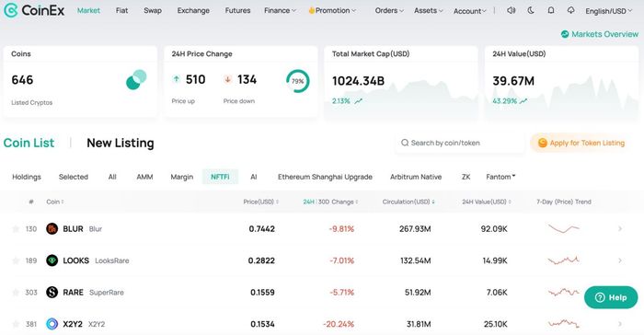Click the RARE SuperRare coin icon
Image resolution: width=644 pixels, height=335 pixels.
click(52, 293)
